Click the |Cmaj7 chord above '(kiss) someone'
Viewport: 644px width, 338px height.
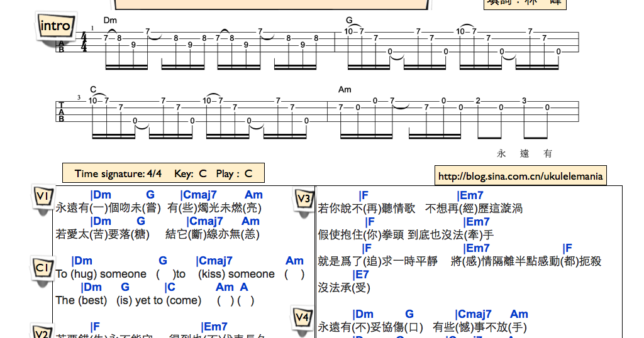pos(214,261)
